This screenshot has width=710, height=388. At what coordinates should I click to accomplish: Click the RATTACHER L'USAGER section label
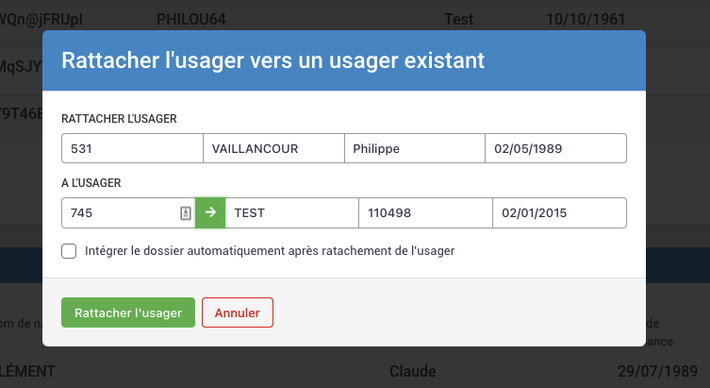point(119,119)
